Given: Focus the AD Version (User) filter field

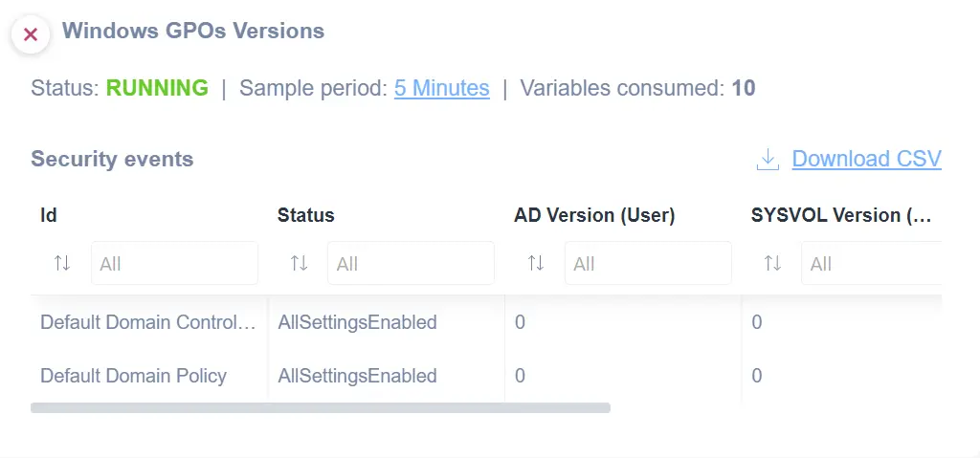Looking at the screenshot, I should point(648,263).
